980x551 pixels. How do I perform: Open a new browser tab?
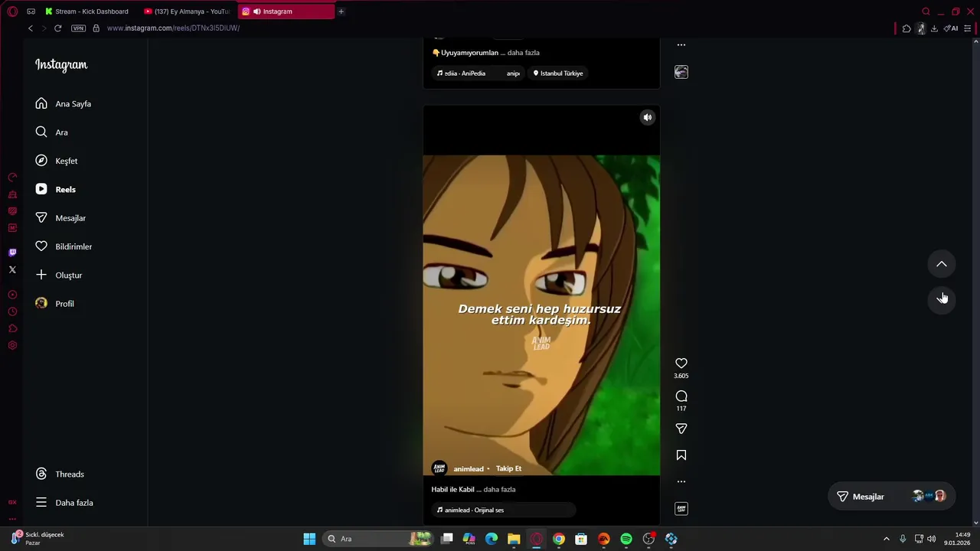pos(341,11)
